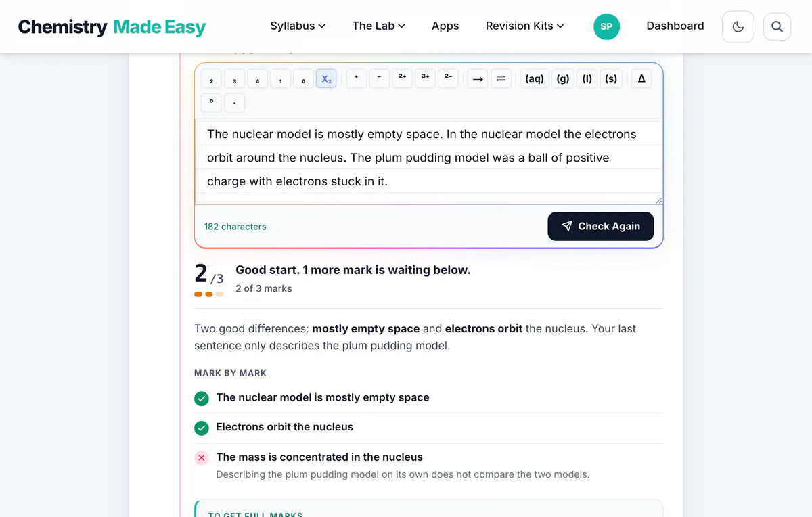Image resolution: width=812 pixels, height=517 pixels.
Task: Insert the degree symbol
Action: coord(212,103)
